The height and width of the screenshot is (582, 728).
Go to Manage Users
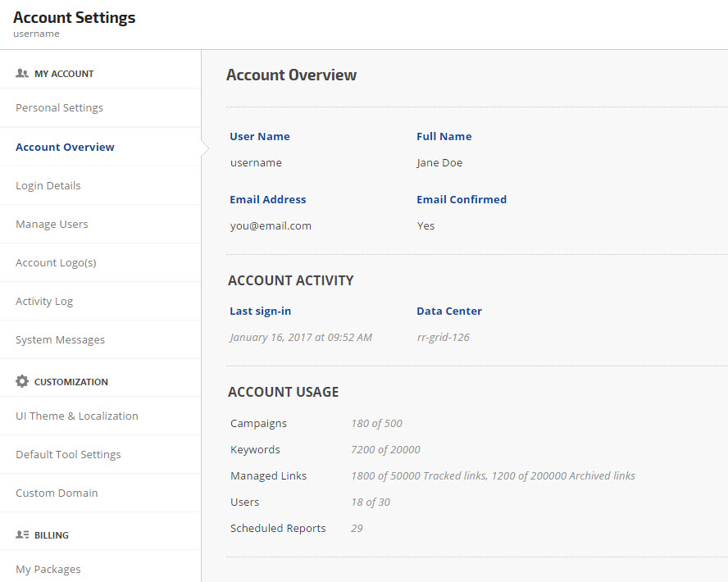tap(52, 224)
